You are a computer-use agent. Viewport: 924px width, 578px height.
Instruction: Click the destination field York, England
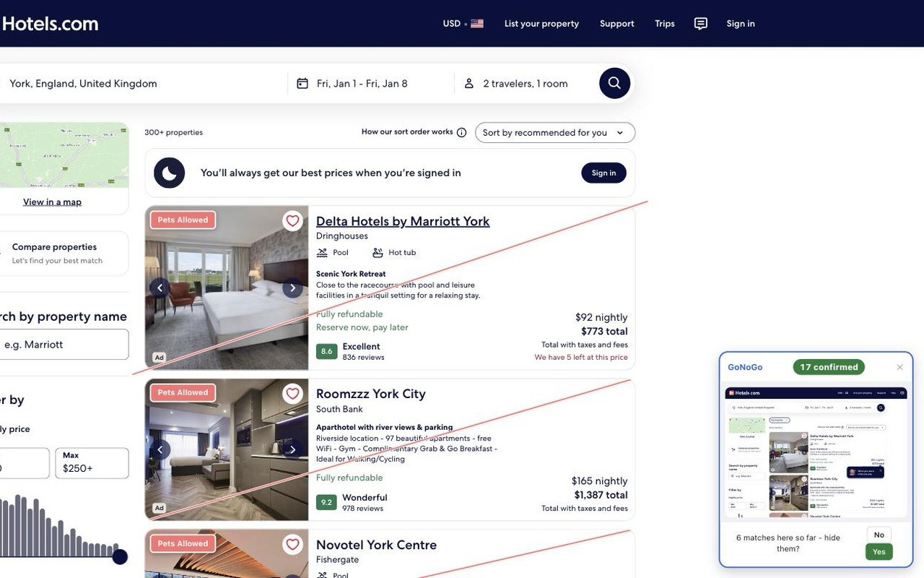click(143, 84)
